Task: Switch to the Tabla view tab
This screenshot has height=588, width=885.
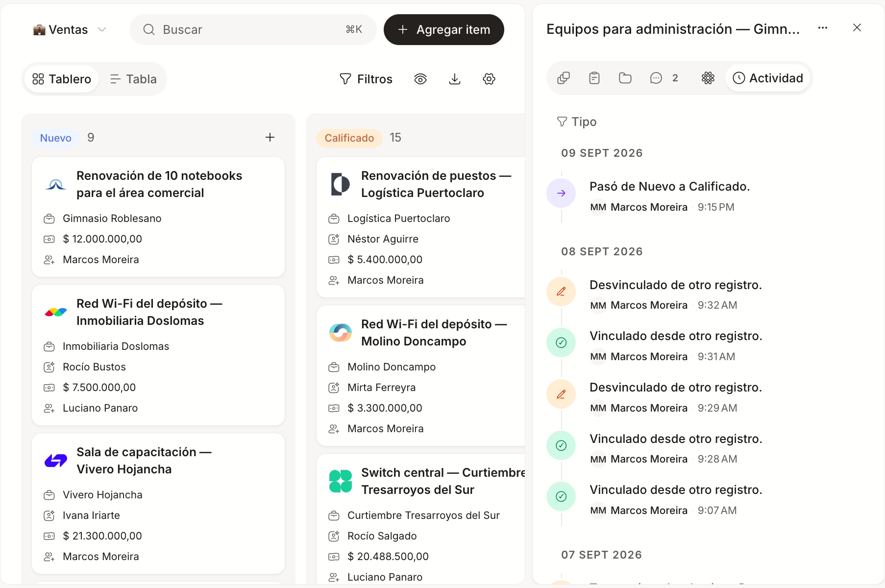Action: pyautogui.click(x=133, y=79)
